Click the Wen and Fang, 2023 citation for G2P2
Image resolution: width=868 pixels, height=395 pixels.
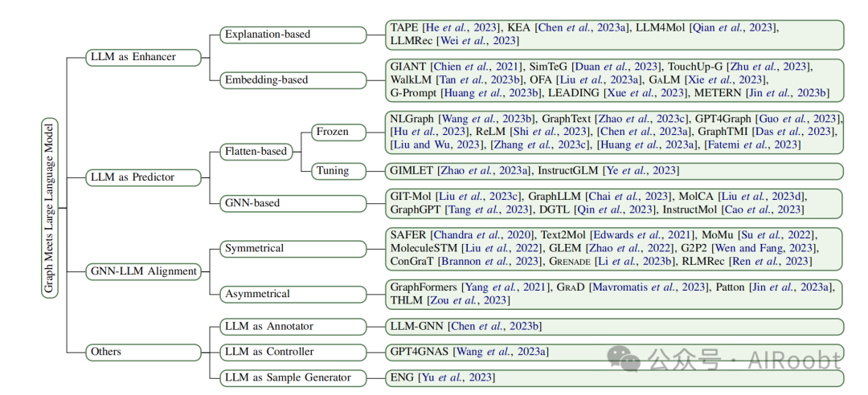[x=766, y=248]
